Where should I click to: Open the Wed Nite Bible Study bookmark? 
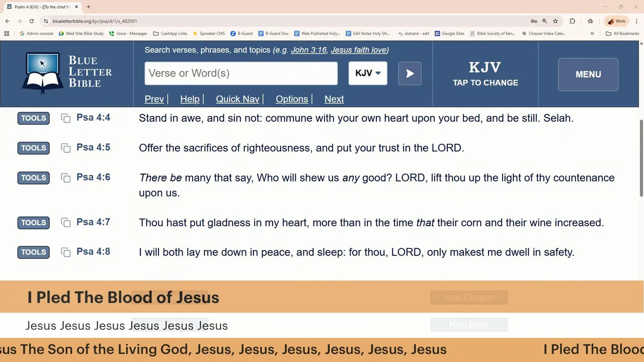coord(81,34)
